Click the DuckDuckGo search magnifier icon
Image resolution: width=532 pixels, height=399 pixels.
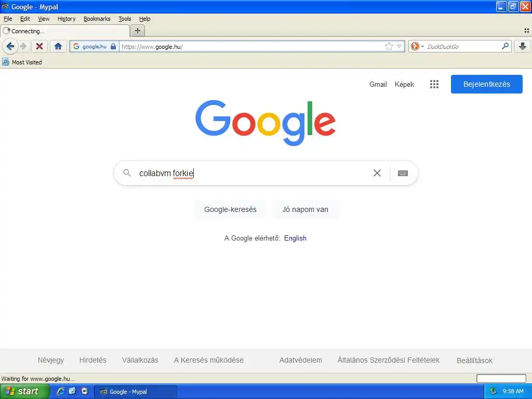505,46
